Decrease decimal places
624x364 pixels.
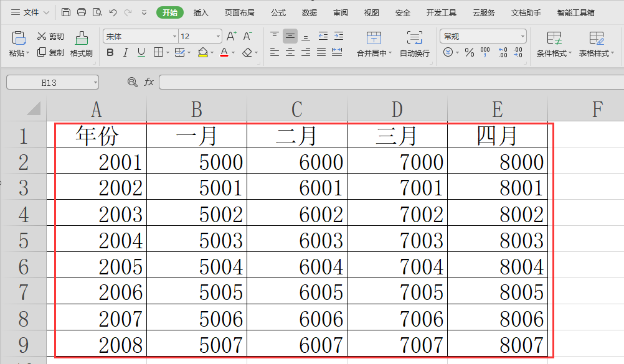click(518, 52)
